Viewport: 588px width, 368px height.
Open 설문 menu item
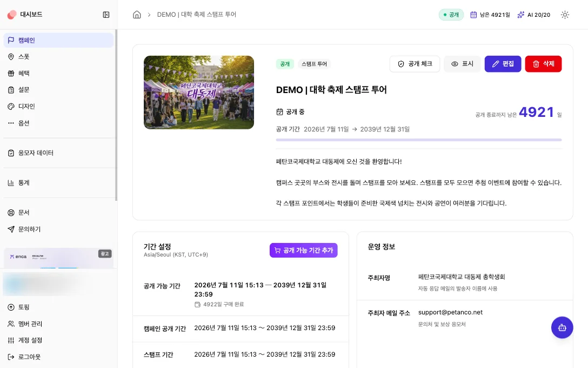pos(58,90)
